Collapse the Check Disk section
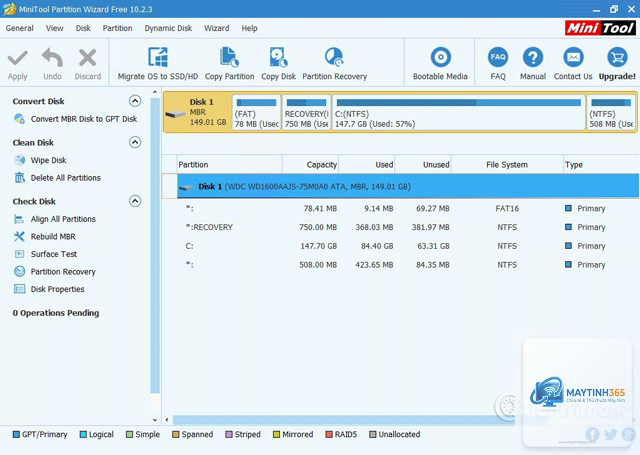Screen dimensions: 640x455 (x=135, y=201)
